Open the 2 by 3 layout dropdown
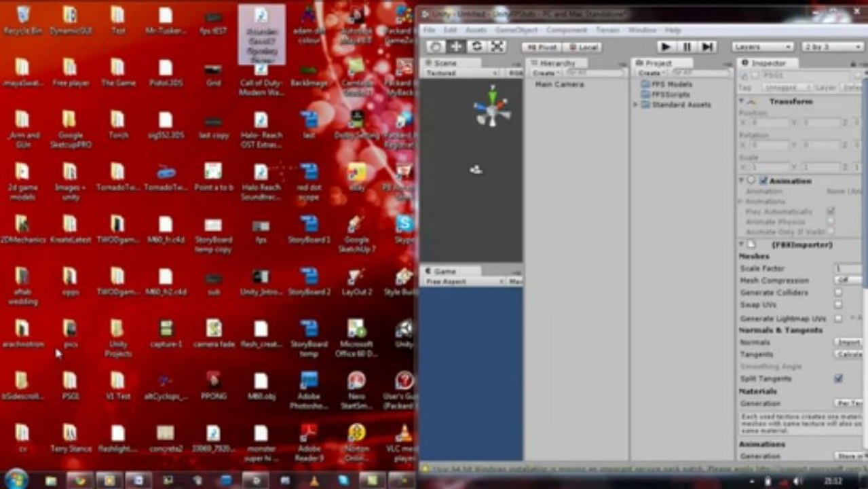868x489 pixels. point(832,47)
